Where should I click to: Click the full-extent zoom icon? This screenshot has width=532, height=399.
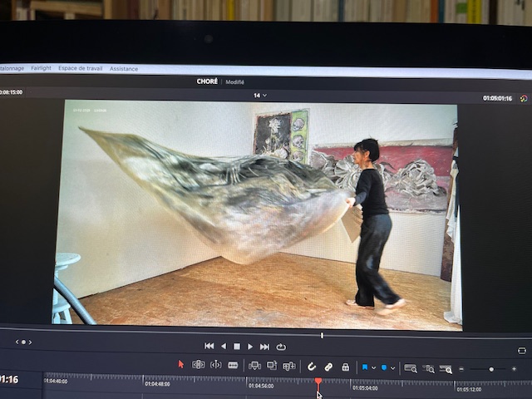coord(411,367)
